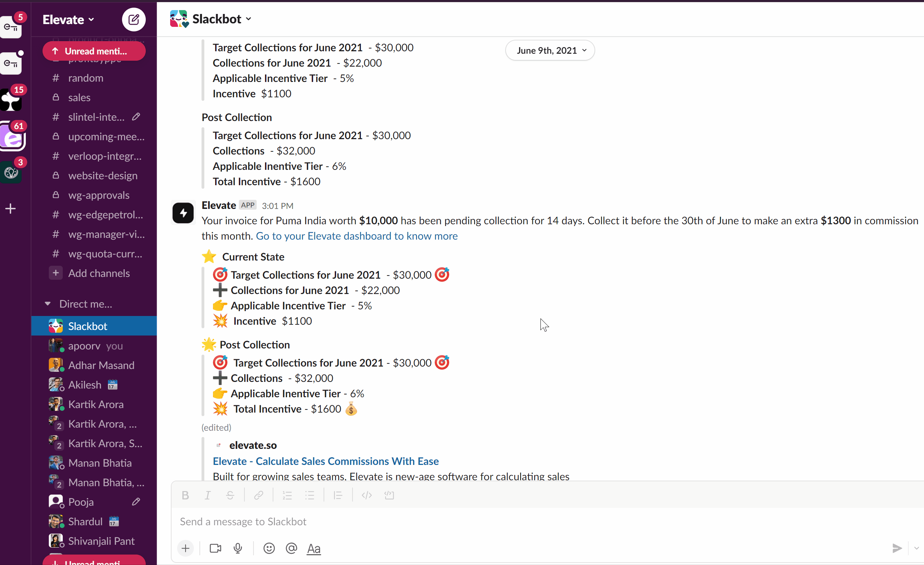The height and width of the screenshot is (565, 924).
Task: Insert a link using the link icon
Action: tap(258, 495)
